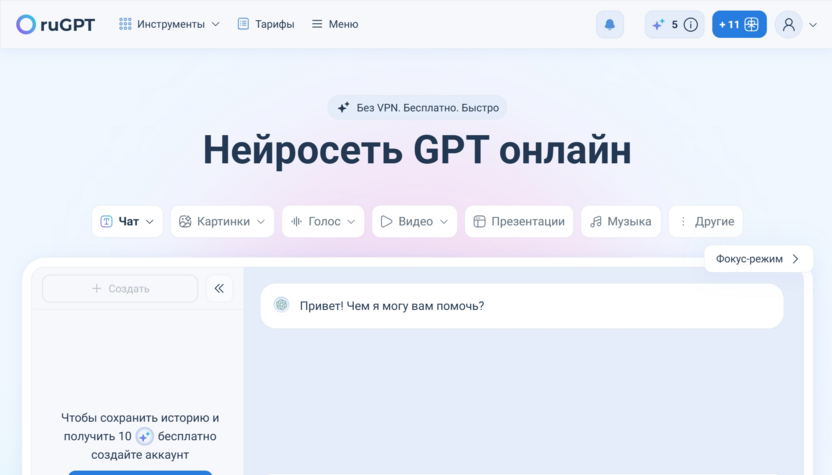Image resolution: width=832 pixels, height=475 pixels.
Task: Click the grid icon beside Инструменты
Action: point(125,24)
